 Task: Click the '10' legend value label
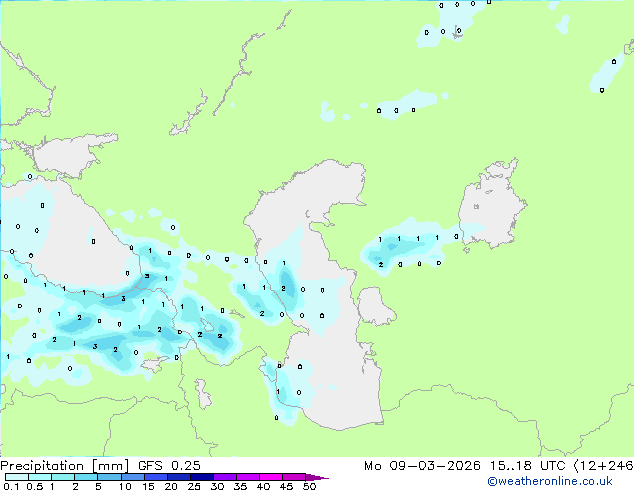click(x=125, y=486)
